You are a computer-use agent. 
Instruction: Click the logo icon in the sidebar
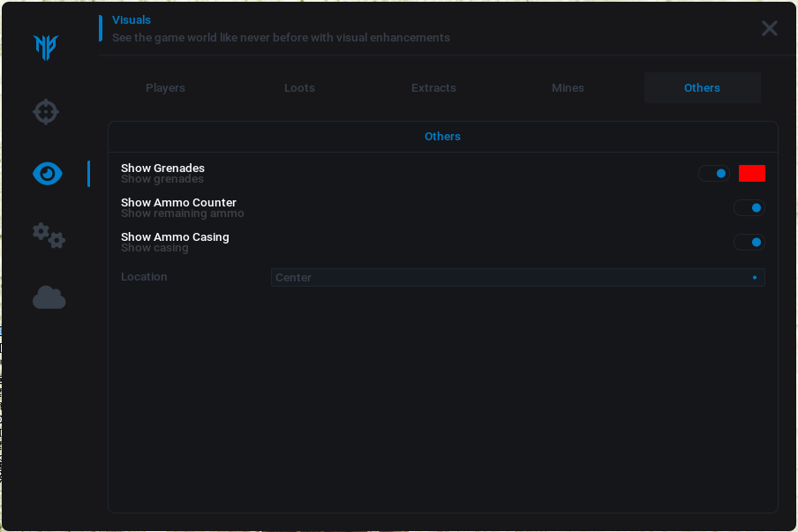pos(46,47)
